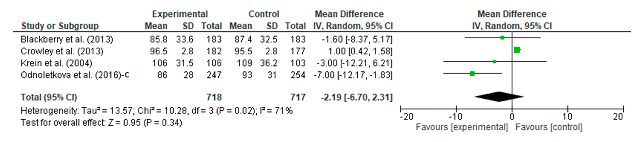
Task: Select the Crowley et al. (2013) study name
Action: [x=62, y=51]
